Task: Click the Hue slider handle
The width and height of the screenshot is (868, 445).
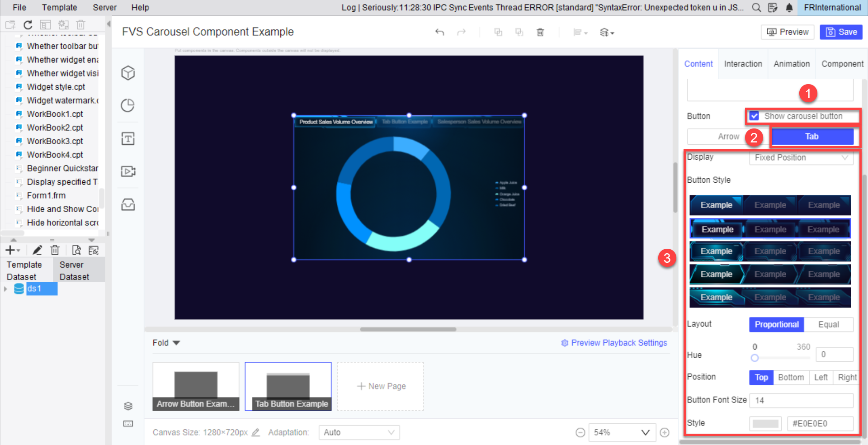Action: click(x=755, y=358)
